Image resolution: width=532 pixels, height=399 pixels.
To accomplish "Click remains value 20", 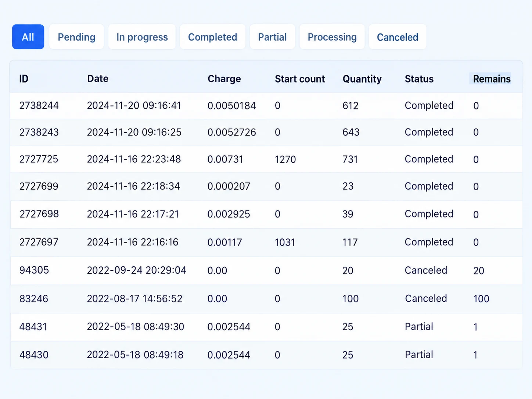I will point(478,270).
